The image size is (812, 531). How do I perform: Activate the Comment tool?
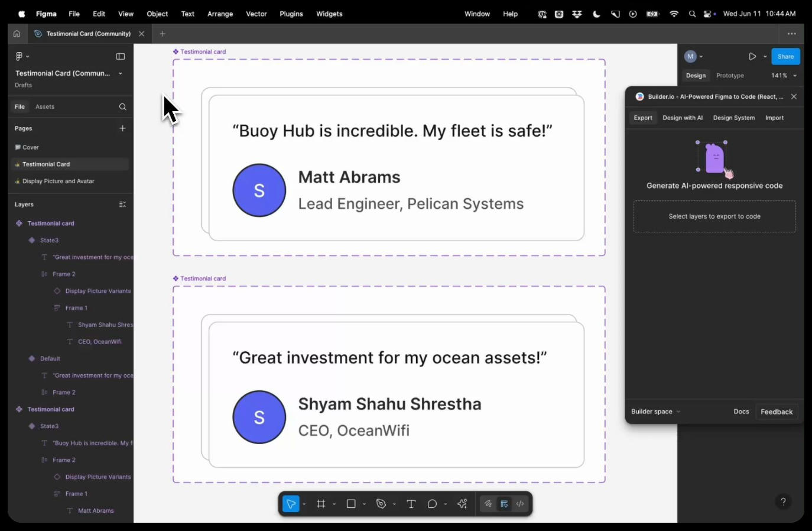click(x=432, y=504)
